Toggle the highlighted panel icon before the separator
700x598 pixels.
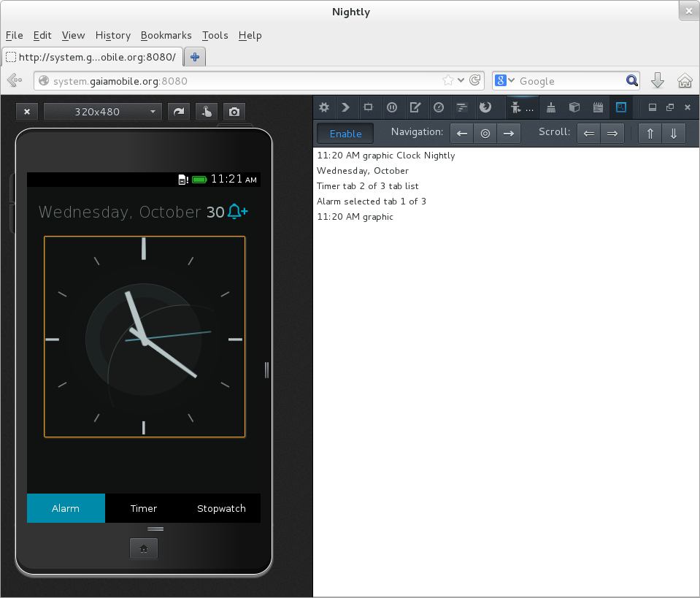coord(621,107)
